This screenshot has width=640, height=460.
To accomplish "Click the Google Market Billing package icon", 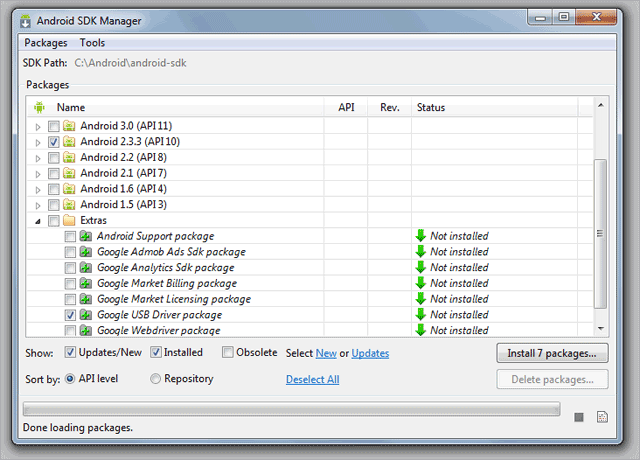I will point(86,283).
